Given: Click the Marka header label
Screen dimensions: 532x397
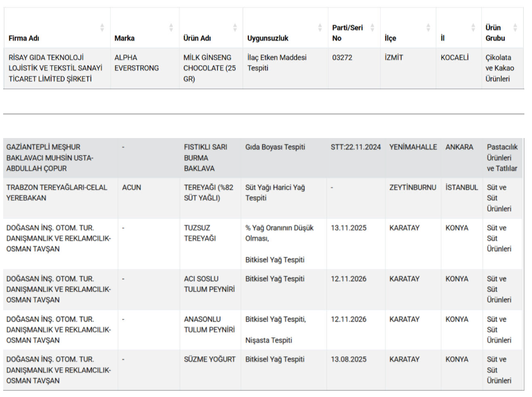Looking at the screenshot, I should click(x=124, y=39).
